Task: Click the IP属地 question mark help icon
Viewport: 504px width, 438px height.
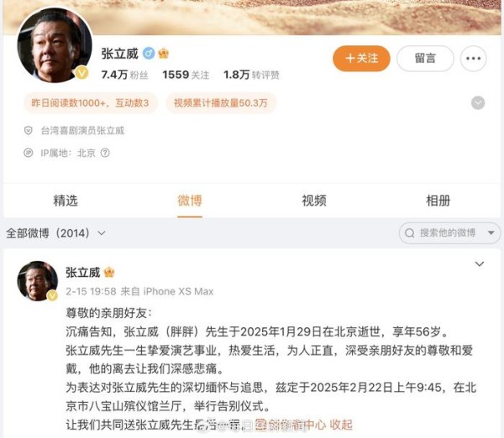Action: click(x=105, y=153)
